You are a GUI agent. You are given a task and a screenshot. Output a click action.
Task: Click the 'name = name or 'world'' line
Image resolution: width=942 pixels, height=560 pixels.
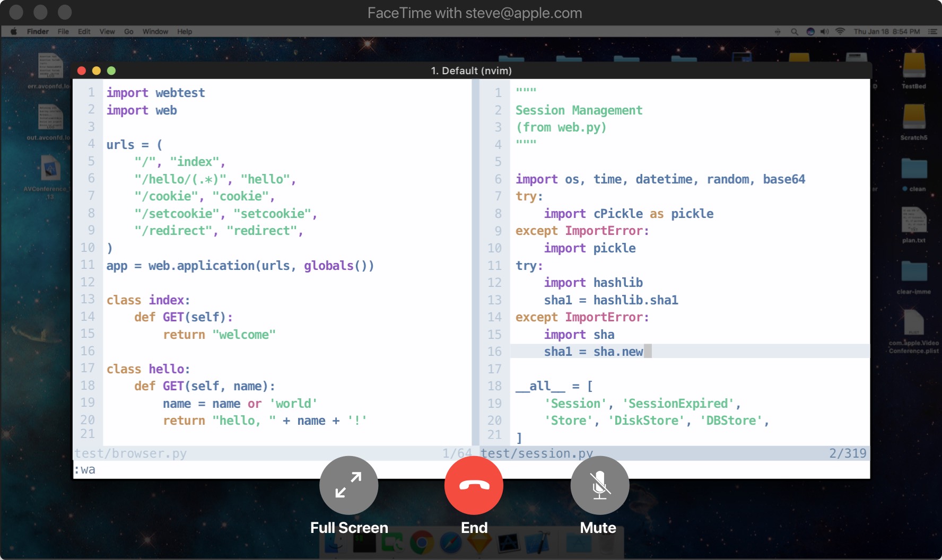[240, 404]
